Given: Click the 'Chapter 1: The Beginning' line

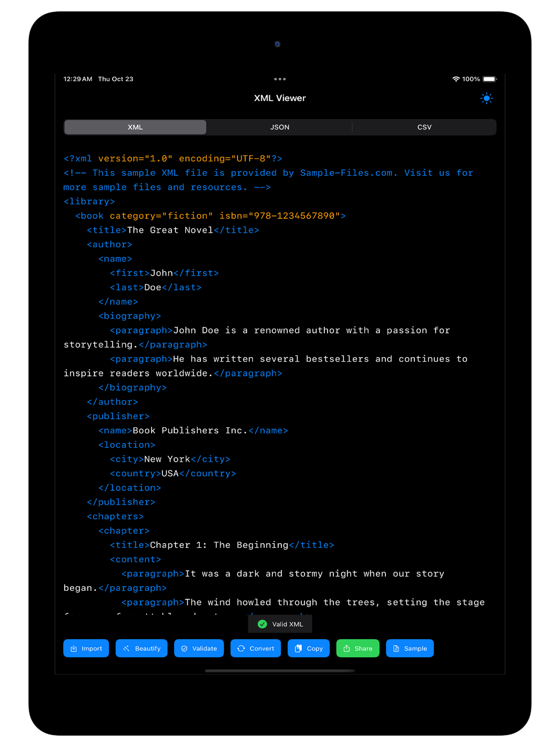Looking at the screenshot, I should 222,545.
